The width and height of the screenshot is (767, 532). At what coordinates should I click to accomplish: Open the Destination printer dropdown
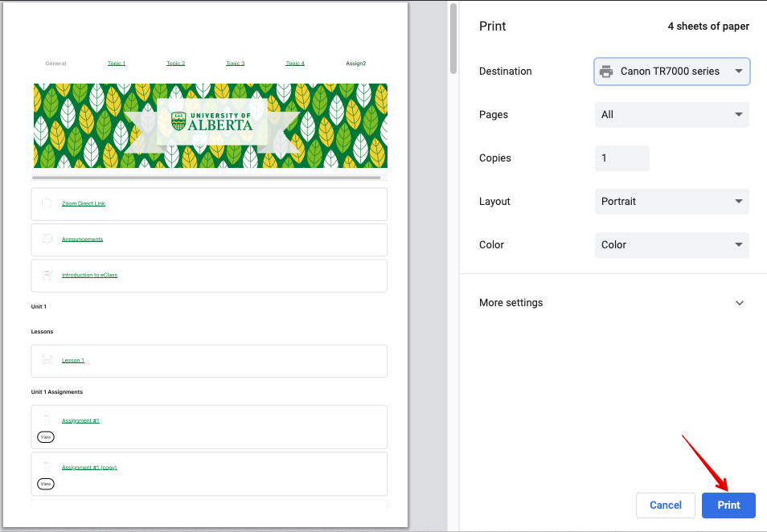tap(671, 72)
